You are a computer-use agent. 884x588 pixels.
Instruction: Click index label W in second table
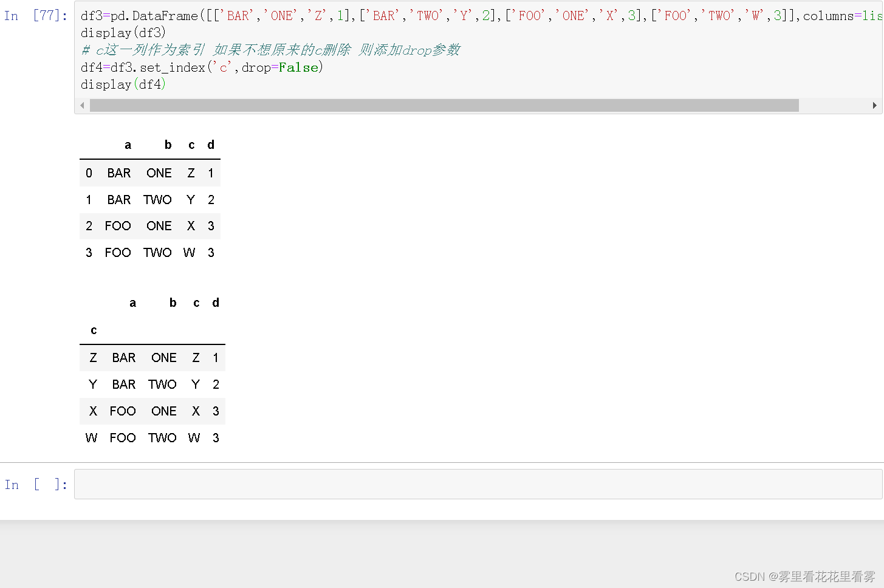tap(91, 438)
